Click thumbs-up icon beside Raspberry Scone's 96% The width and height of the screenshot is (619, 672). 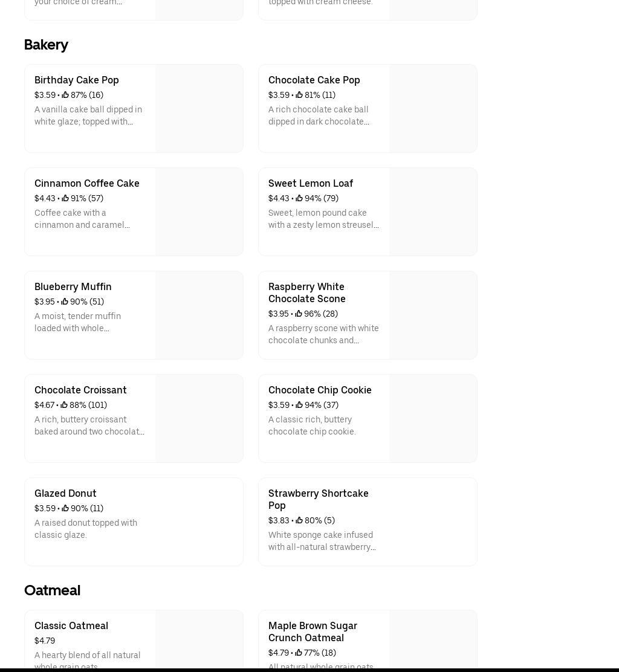(x=299, y=314)
